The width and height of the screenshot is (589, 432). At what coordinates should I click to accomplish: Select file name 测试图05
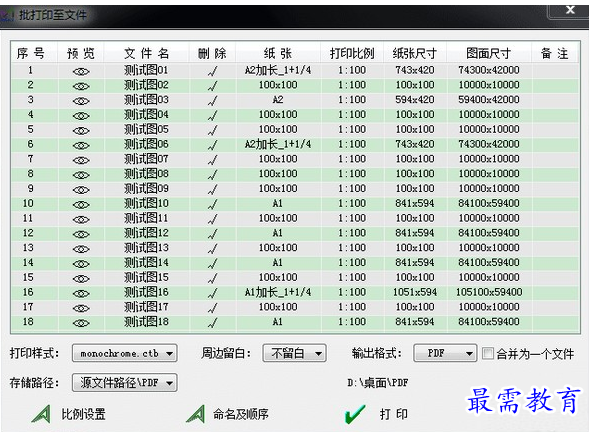click(146, 130)
